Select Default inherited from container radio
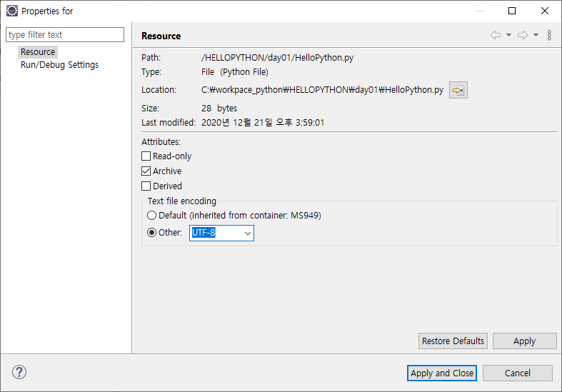562x392 pixels. pos(151,216)
